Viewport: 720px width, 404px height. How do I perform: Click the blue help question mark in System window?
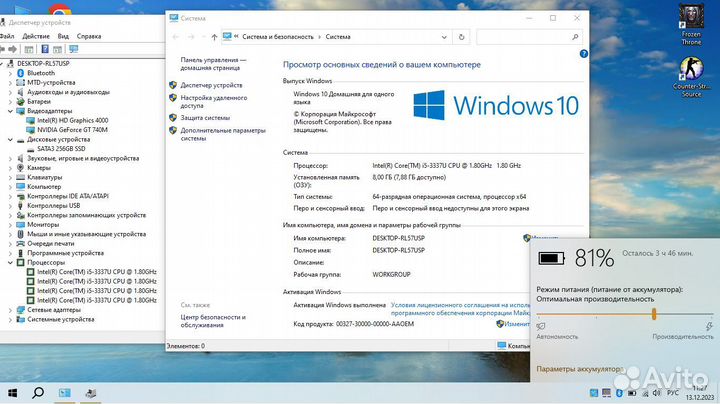pyautogui.click(x=584, y=54)
